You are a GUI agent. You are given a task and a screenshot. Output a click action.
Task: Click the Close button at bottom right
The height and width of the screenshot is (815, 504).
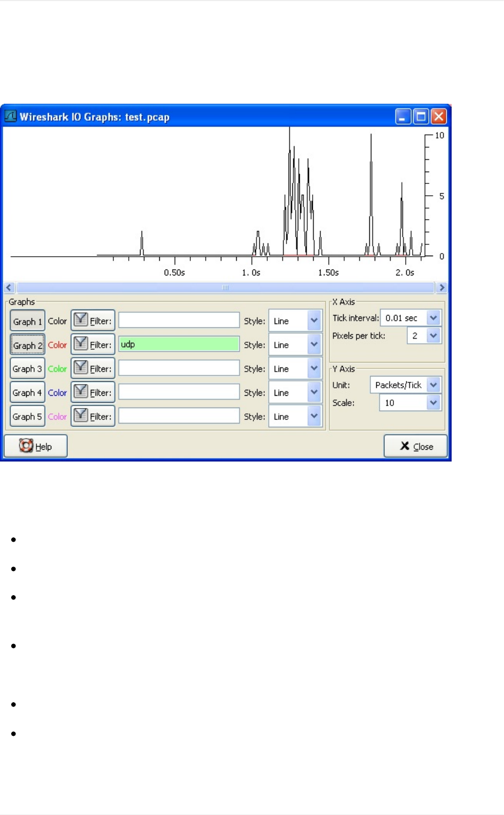coord(416,446)
